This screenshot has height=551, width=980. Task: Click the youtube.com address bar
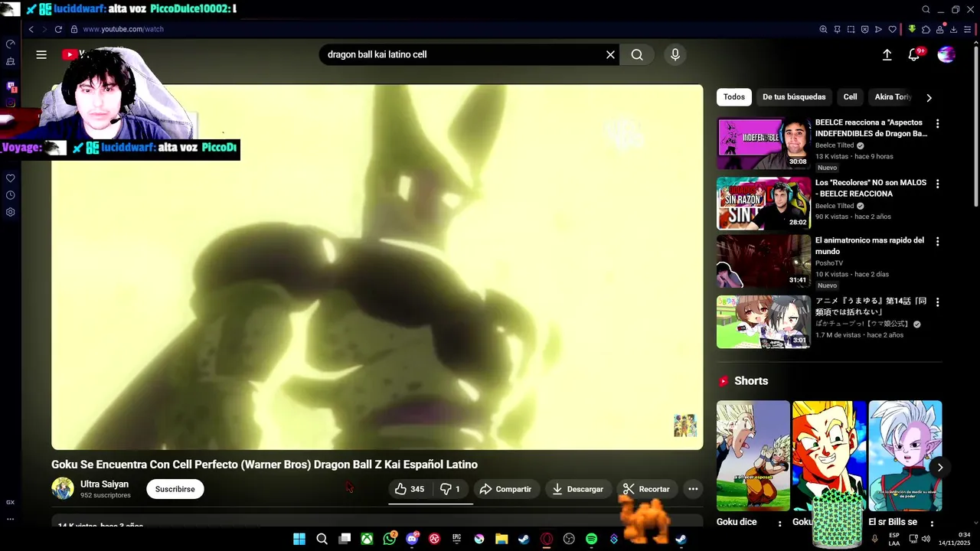click(x=123, y=29)
